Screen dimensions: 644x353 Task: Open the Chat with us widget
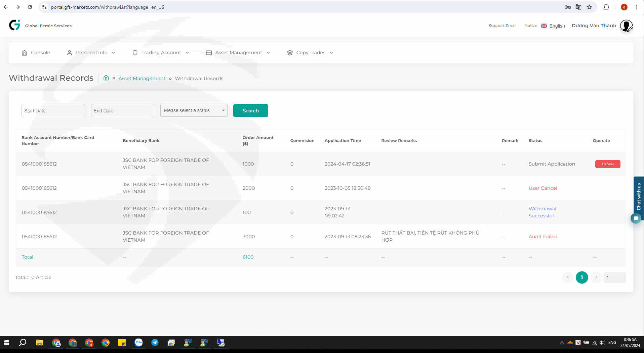[x=638, y=198]
